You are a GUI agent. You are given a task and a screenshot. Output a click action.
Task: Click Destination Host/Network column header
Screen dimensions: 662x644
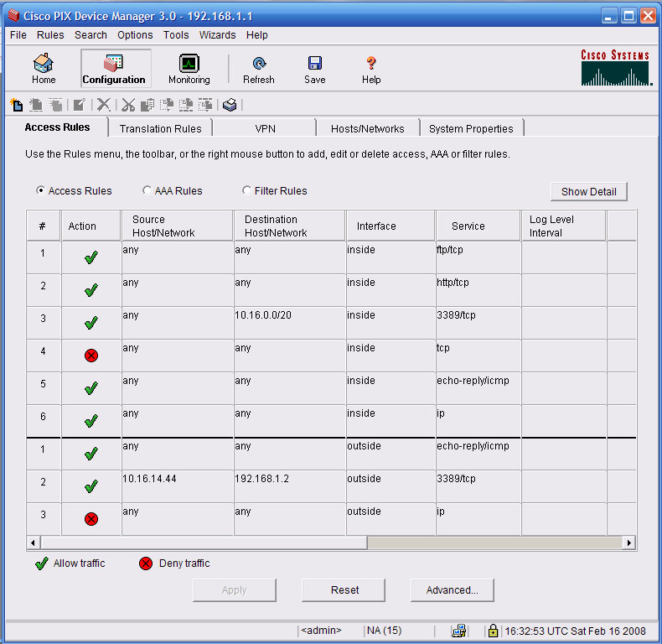click(x=290, y=226)
